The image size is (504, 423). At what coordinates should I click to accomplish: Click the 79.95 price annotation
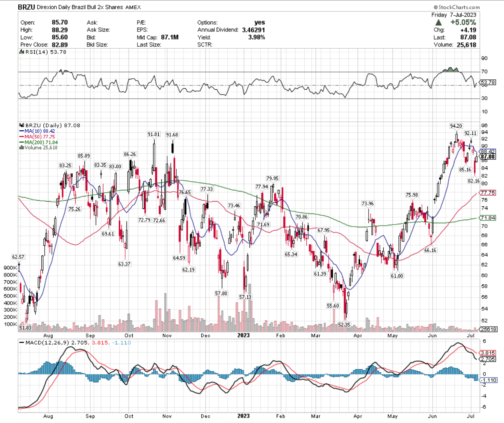pos(272,178)
